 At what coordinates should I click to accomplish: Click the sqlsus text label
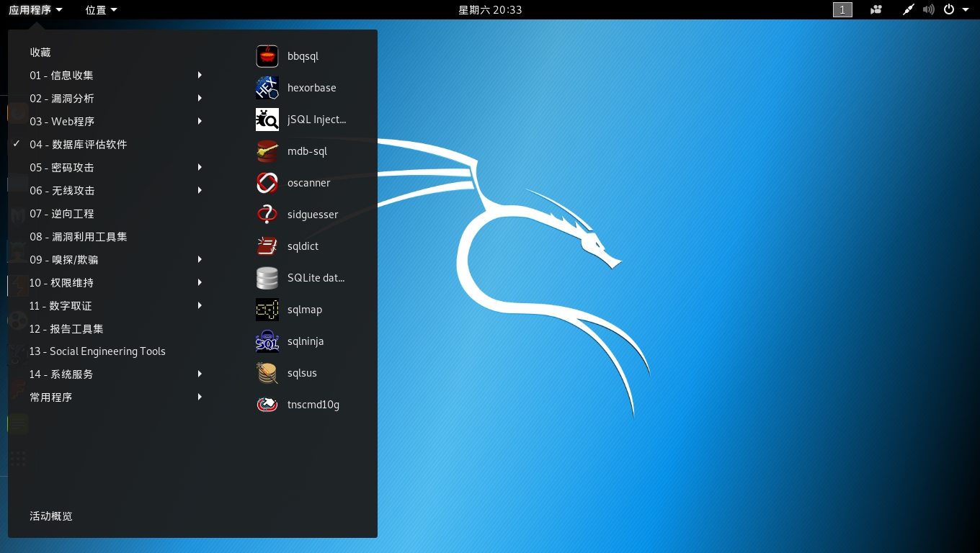pyautogui.click(x=302, y=373)
